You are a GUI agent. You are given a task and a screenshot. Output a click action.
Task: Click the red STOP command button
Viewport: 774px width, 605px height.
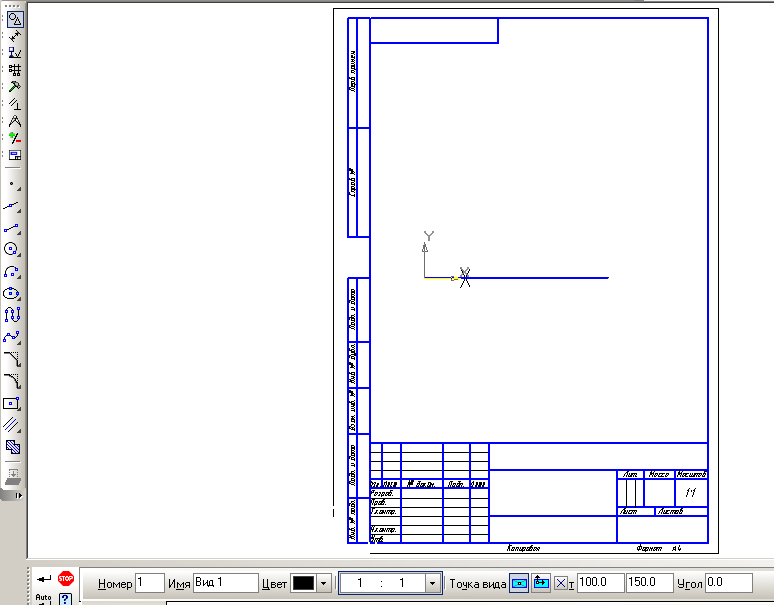pyautogui.click(x=66, y=578)
